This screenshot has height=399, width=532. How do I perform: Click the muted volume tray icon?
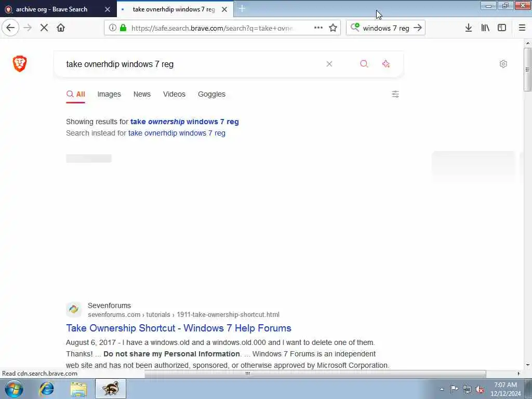point(480,389)
